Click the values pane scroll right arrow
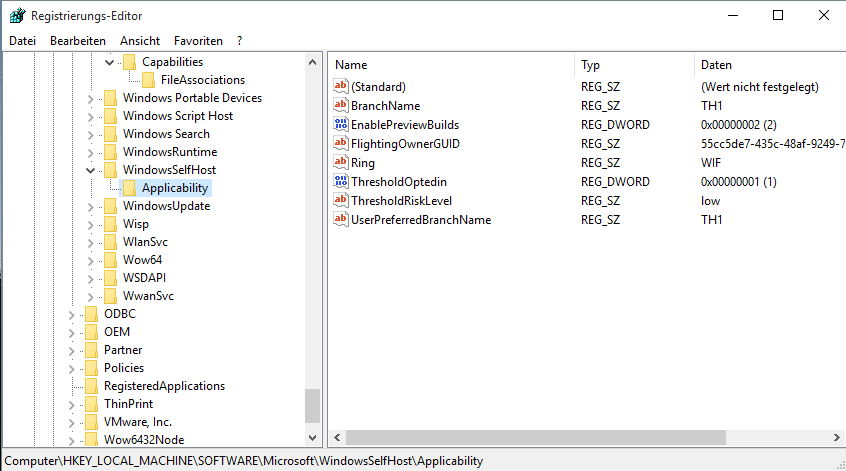This screenshot has height=471, width=846. [837, 438]
